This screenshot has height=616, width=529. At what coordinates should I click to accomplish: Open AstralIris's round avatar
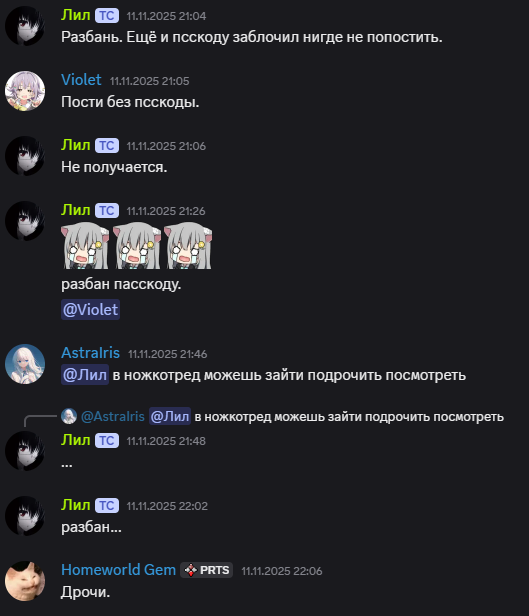(25, 364)
